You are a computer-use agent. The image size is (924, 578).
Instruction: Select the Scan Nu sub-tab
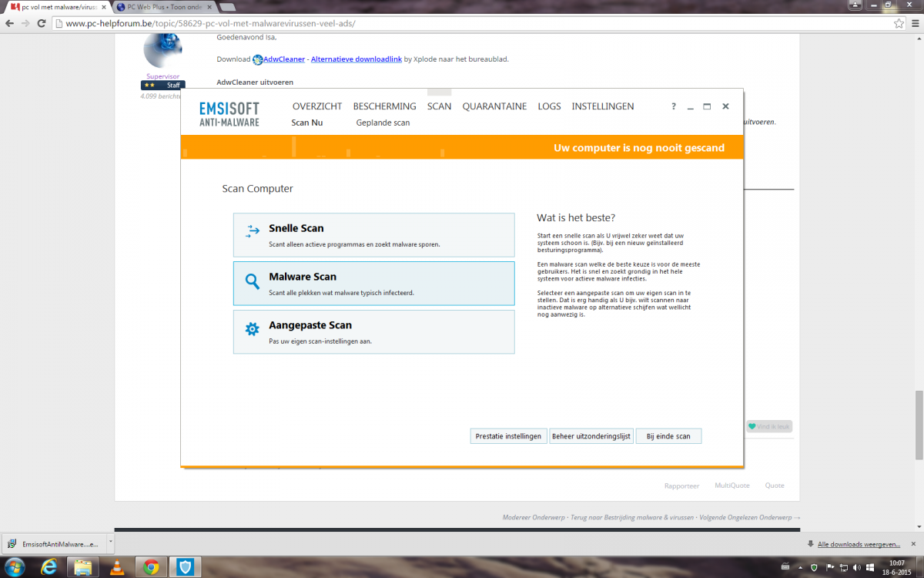tap(307, 123)
